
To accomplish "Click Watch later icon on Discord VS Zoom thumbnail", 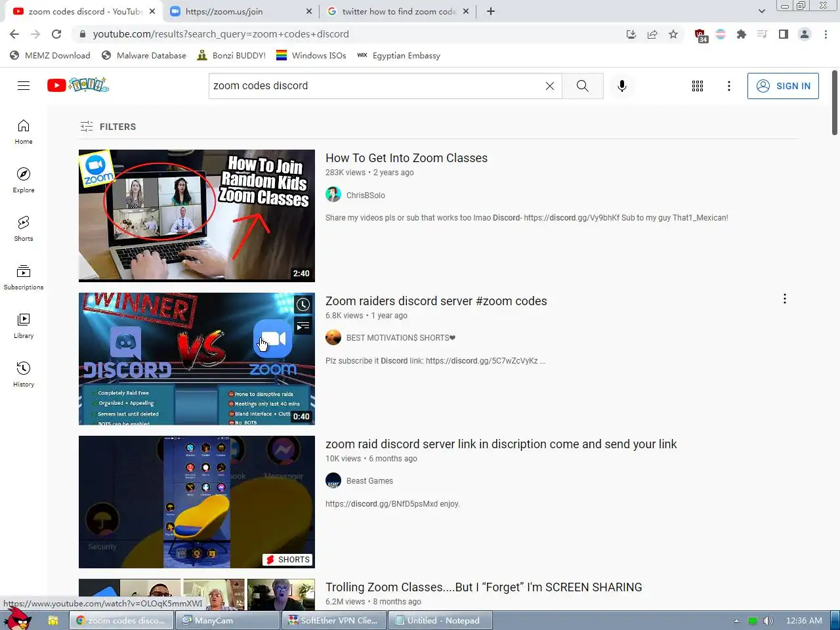I will pyautogui.click(x=303, y=304).
